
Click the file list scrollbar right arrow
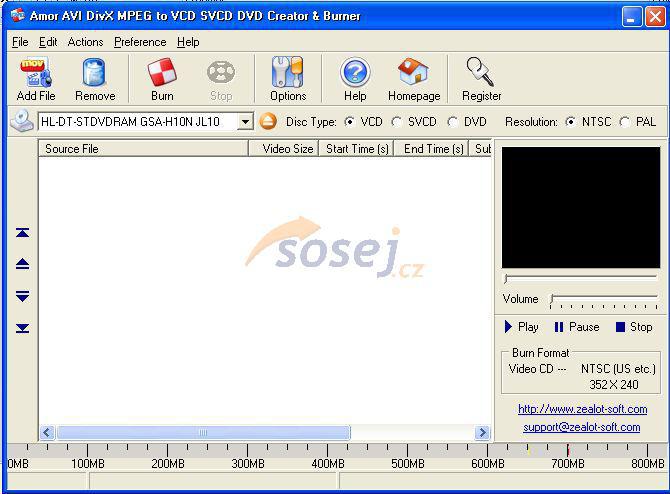point(482,432)
